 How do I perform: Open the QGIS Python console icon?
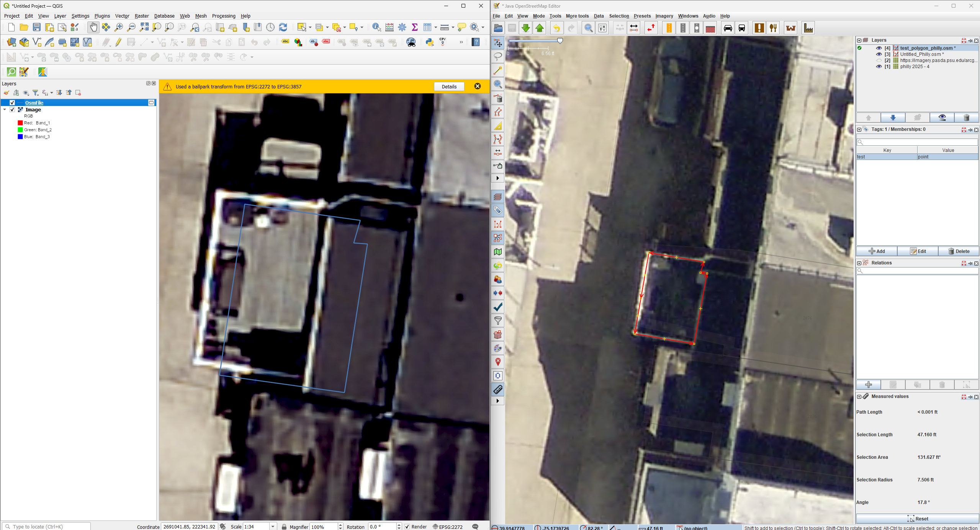[429, 42]
